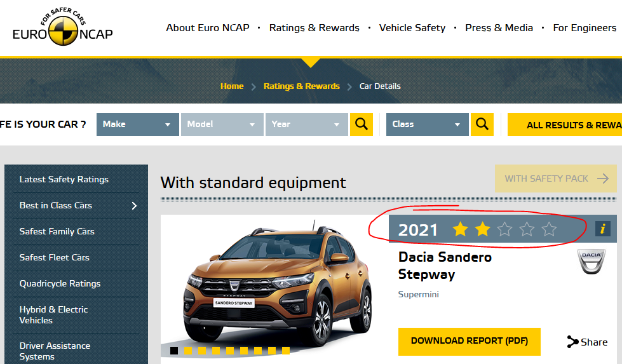The image size is (622, 364).
Task: Open For Engineers menu
Action: [x=585, y=28]
